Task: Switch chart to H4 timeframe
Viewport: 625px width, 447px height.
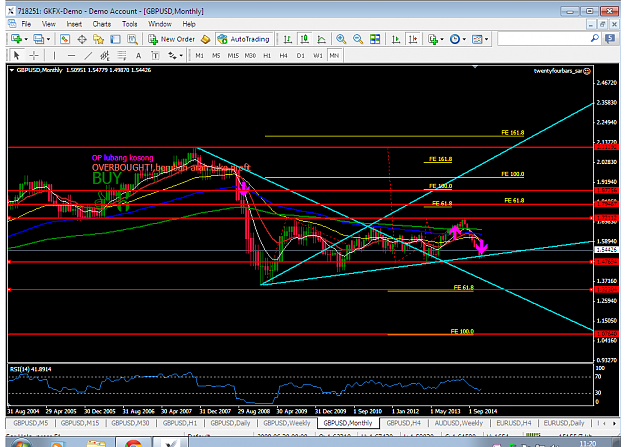Action: (x=283, y=55)
